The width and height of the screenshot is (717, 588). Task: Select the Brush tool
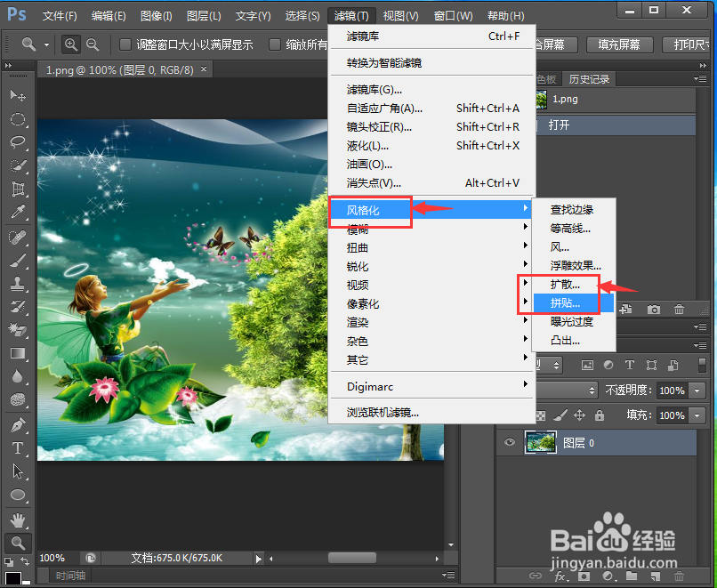pos(18,261)
